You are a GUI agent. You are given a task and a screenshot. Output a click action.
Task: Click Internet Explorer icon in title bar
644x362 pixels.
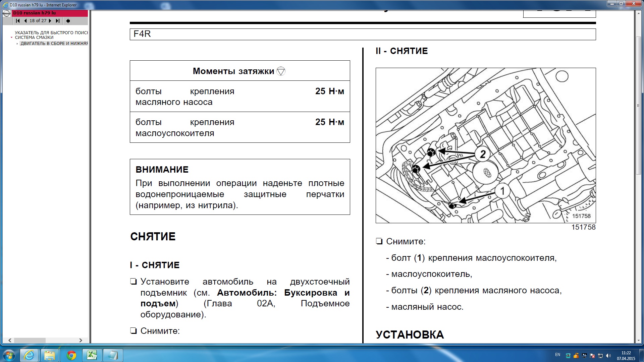[5, 5]
